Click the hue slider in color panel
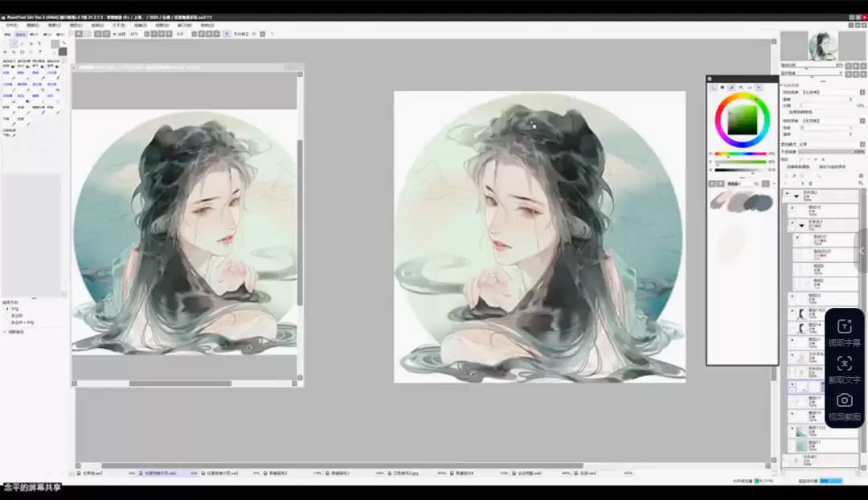The image size is (868, 500). click(739, 154)
